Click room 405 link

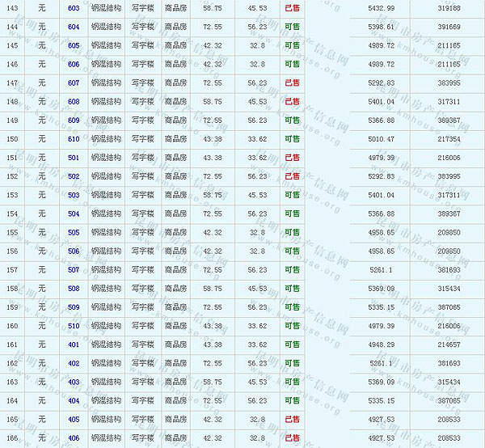click(x=74, y=419)
